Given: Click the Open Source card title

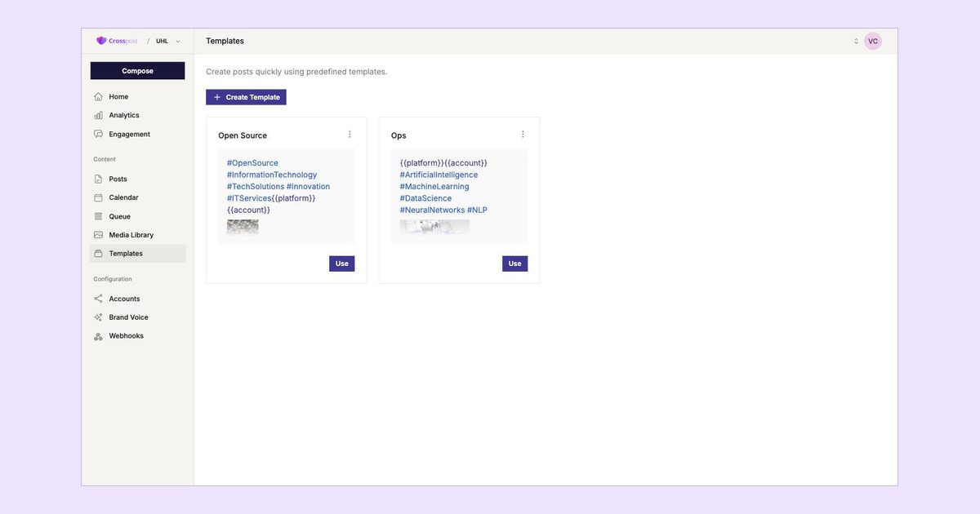Looking at the screenshot, I should coord(243,135).
